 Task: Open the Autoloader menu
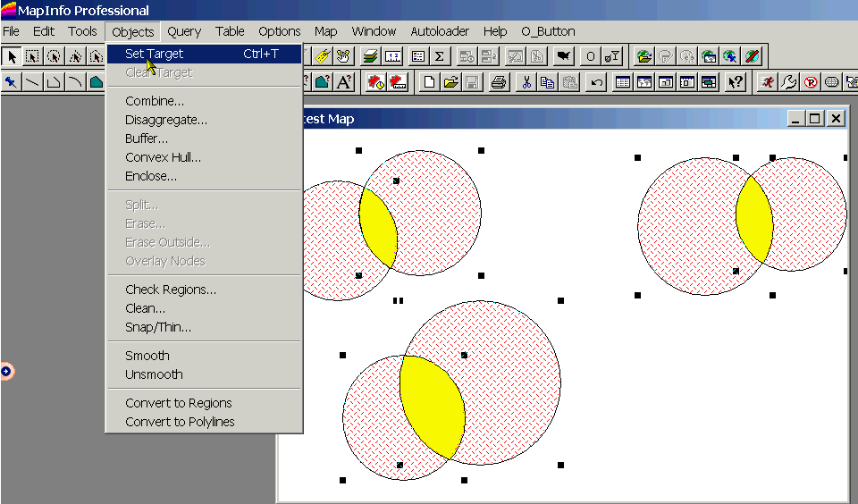click(x=440, y=31)
